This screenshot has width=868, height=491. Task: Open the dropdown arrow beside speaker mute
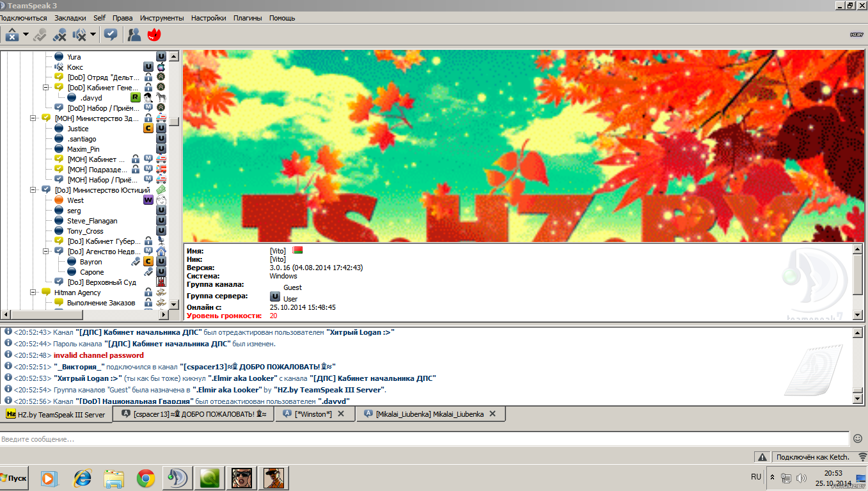93,35
